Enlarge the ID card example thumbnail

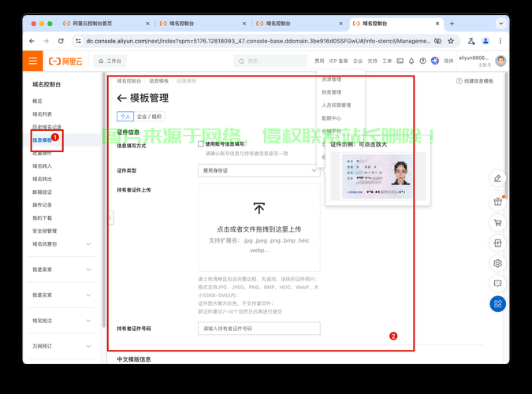[x=378, y=177]
